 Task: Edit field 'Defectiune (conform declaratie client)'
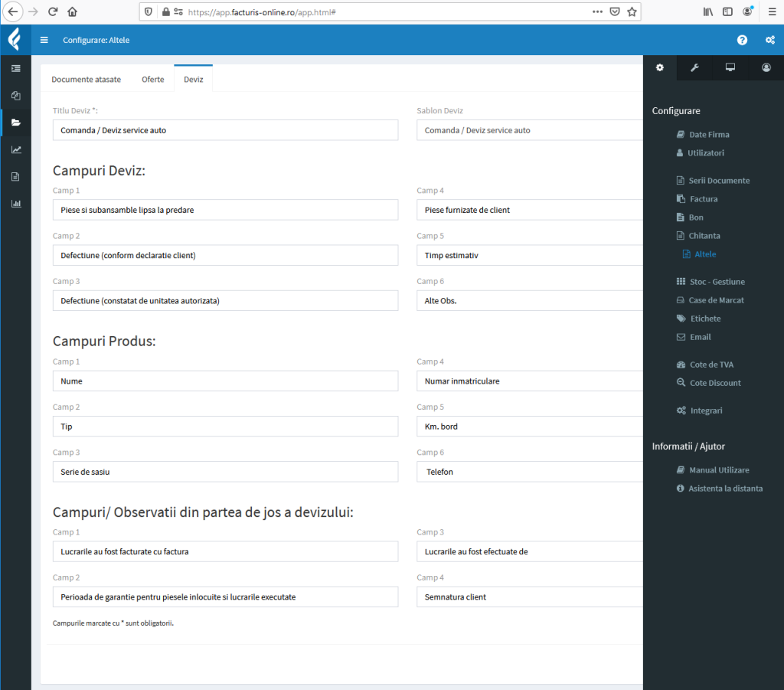click(226, 256)
